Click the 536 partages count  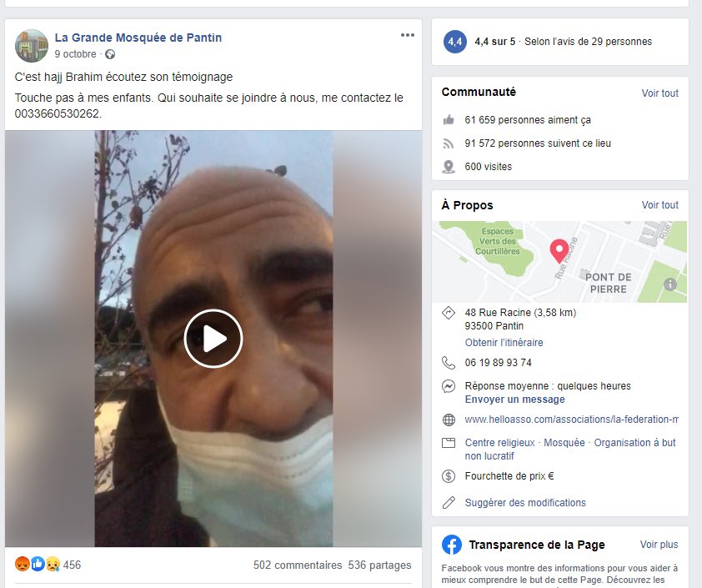tap(379, 565)
